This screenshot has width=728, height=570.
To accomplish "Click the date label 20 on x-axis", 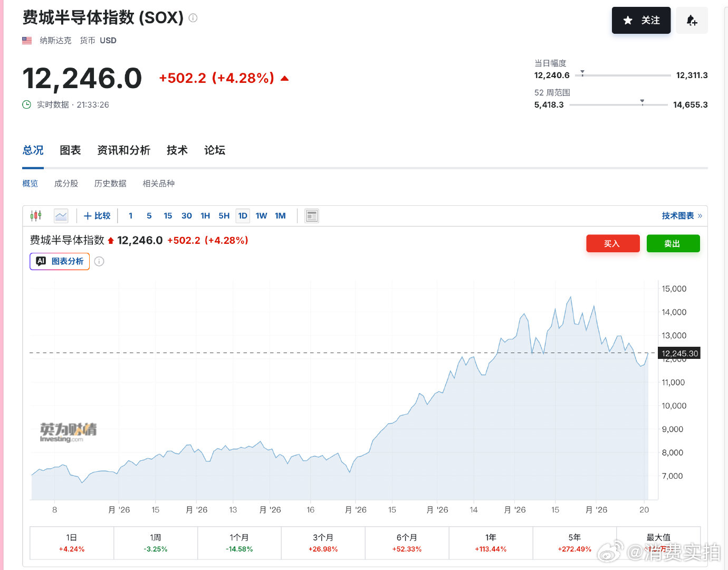I will [644, 510].
